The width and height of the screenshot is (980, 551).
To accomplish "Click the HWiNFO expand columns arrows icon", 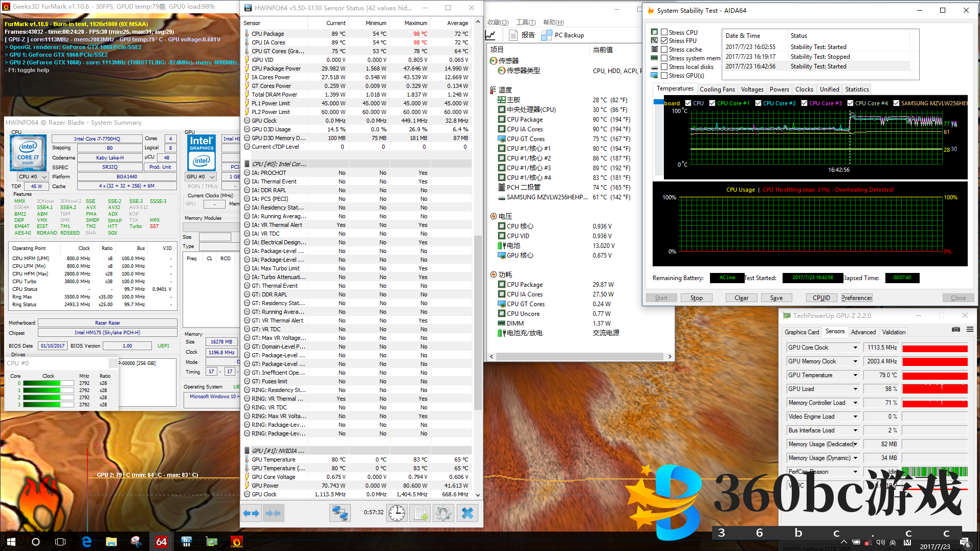I will (x=251, y=513).
